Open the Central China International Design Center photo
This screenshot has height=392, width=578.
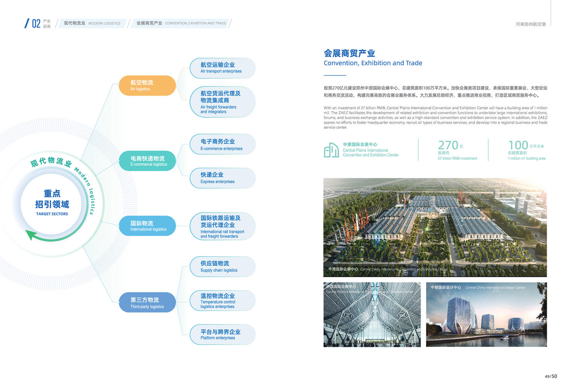(486, 315)
